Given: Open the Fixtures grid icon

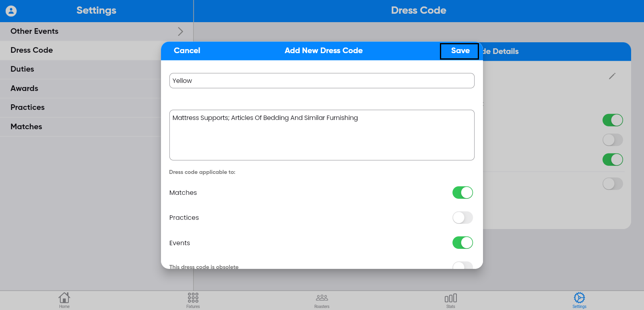Looking at the screenshot, I should [193, 298].
